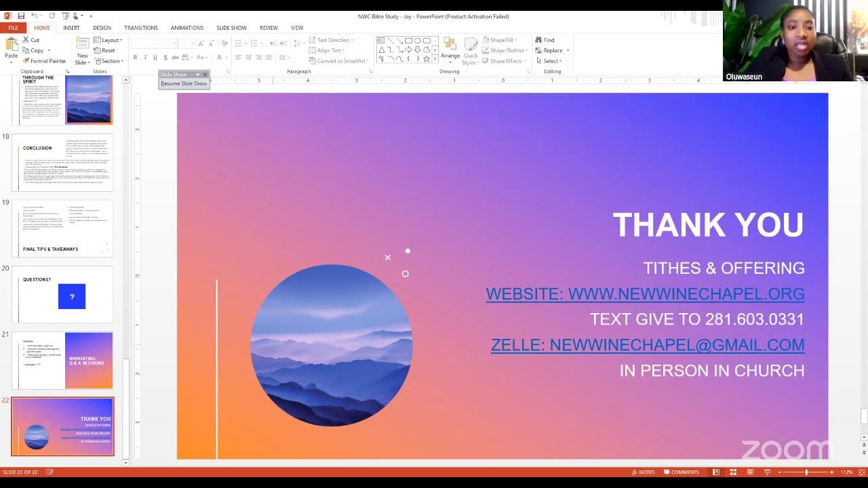Click the zoom slider handle
This screenshot has height=488, width=868.
806,472
